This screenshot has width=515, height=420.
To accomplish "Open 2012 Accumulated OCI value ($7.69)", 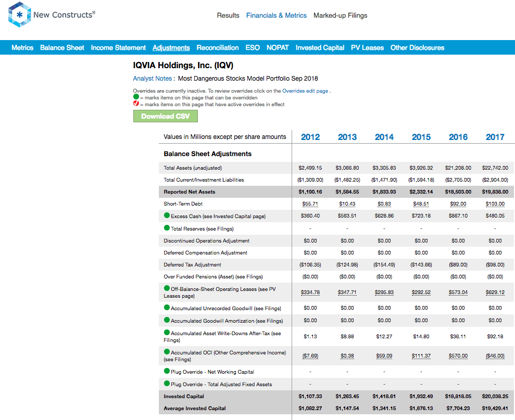I will [310, 355].
